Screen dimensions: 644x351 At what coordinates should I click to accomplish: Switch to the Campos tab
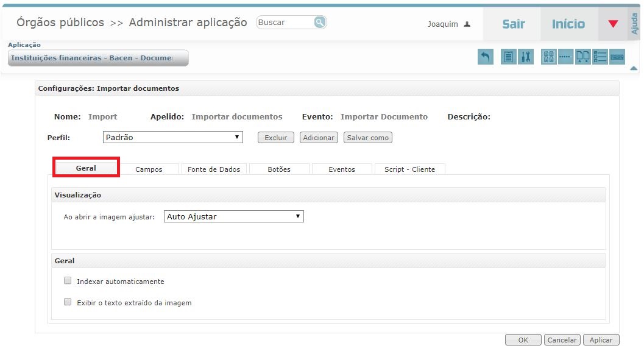(149, 169)
